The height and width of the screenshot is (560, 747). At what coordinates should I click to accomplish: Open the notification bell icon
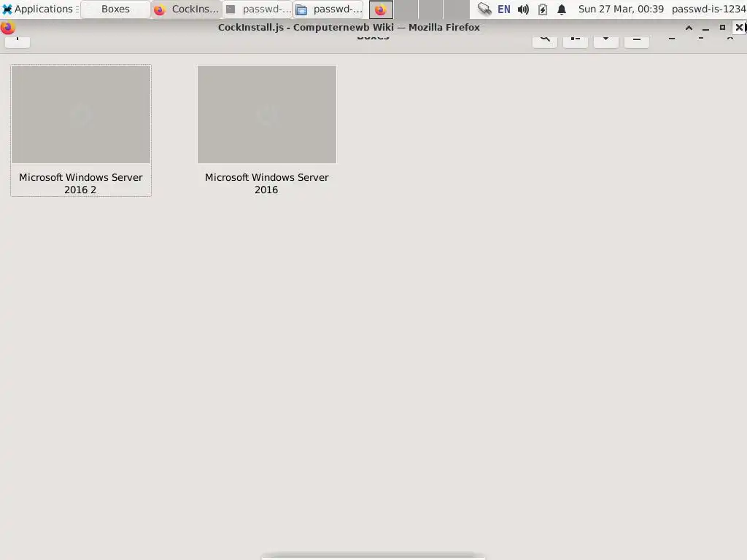point(562,9)
